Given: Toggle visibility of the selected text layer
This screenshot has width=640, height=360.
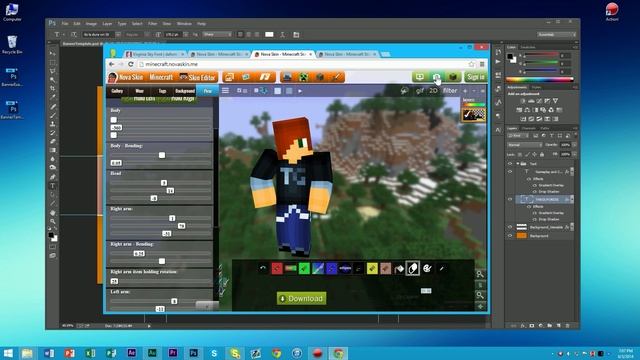Looking at the screenshot, I should click(x=510, y=199).
